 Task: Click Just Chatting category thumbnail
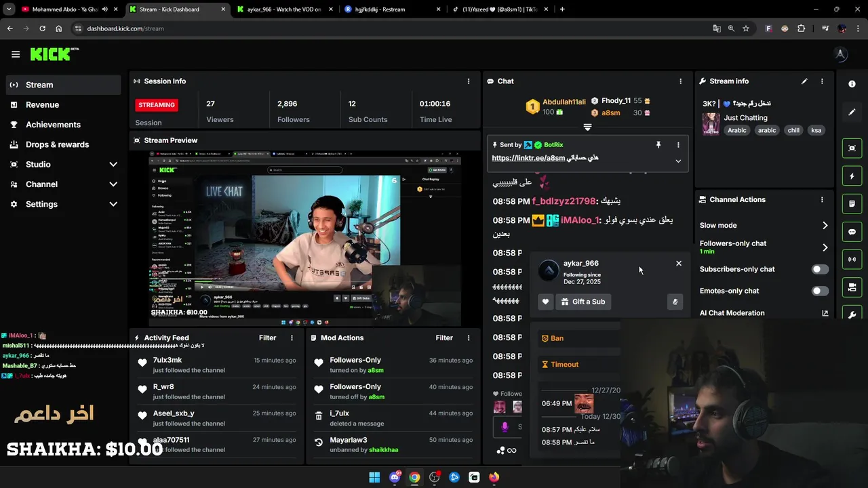point(711,124)
